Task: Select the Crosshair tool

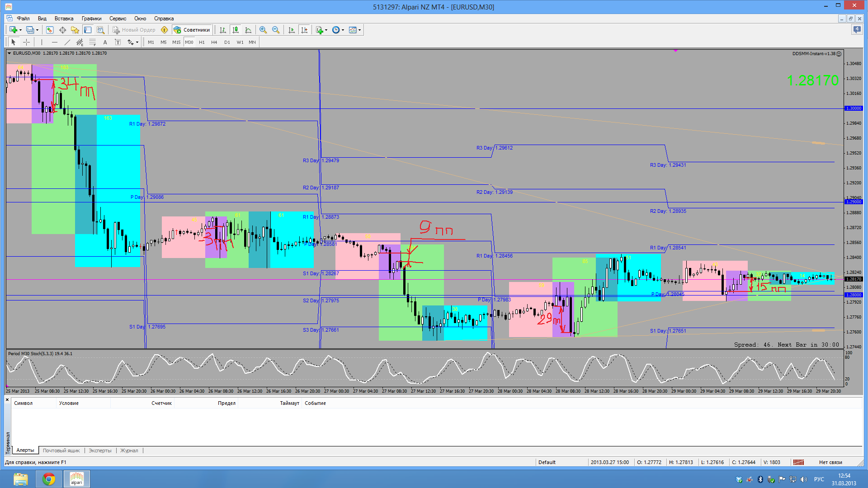Action: (27, 42)
